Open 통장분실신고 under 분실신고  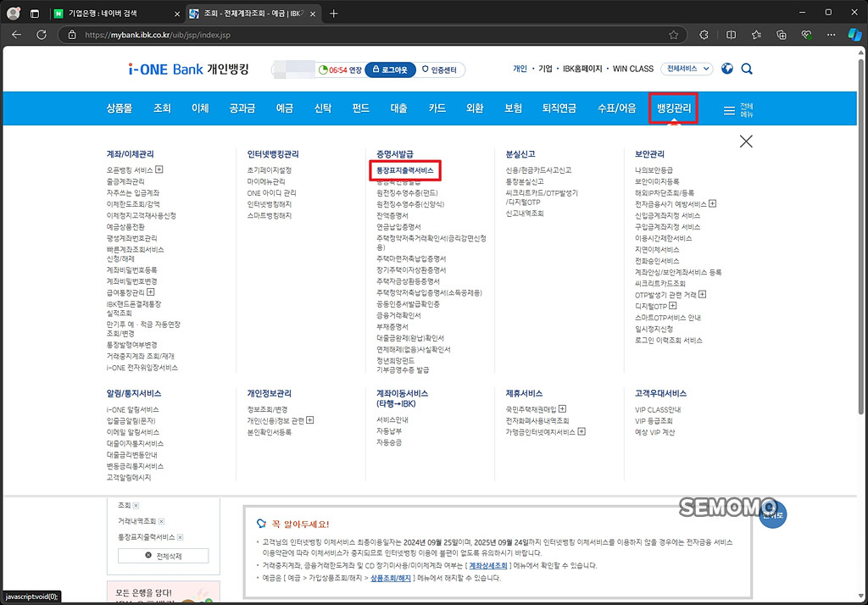(525, 181)
